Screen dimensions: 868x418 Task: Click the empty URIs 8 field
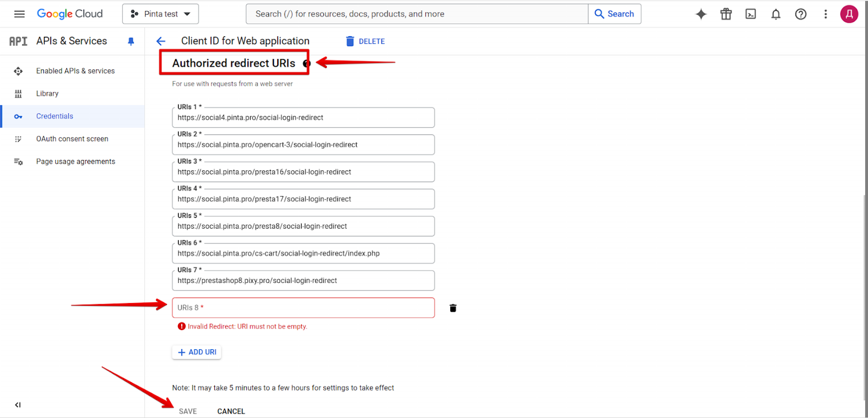tap(303, 307)
